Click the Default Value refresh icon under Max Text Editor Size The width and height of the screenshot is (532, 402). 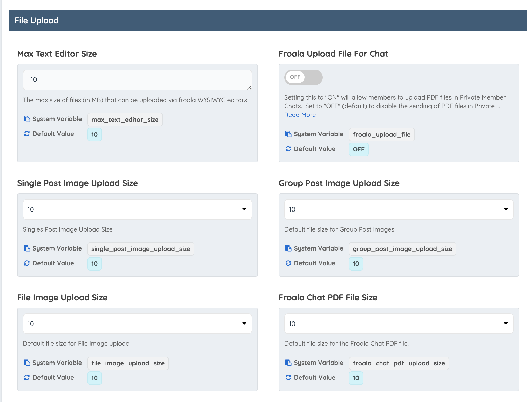[x=27, y=134]
